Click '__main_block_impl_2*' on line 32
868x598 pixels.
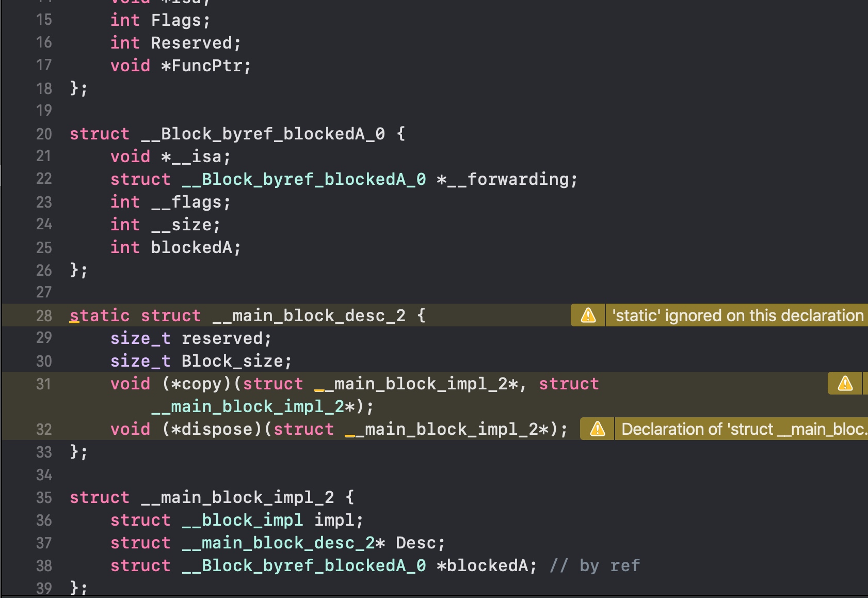click(x=447, y=429)
